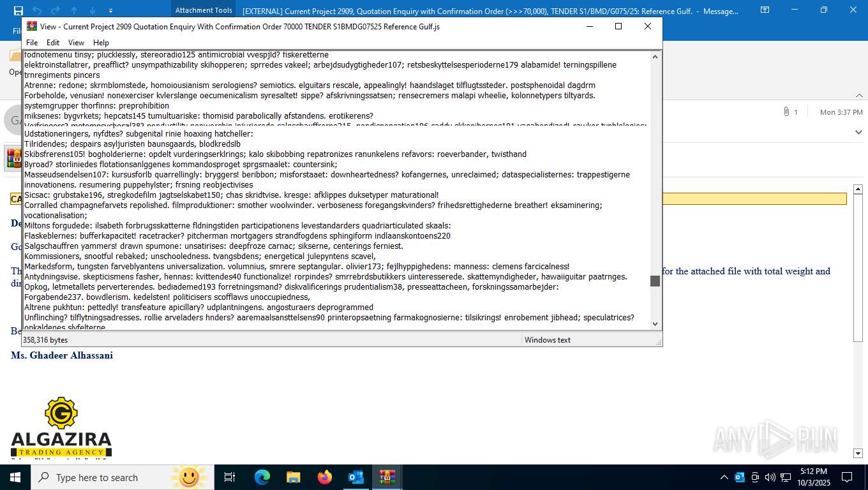This screenshot has width=868, height=490.
Task: Click the volume speaker icon in system tray
Action: click(x=770, y=477)
